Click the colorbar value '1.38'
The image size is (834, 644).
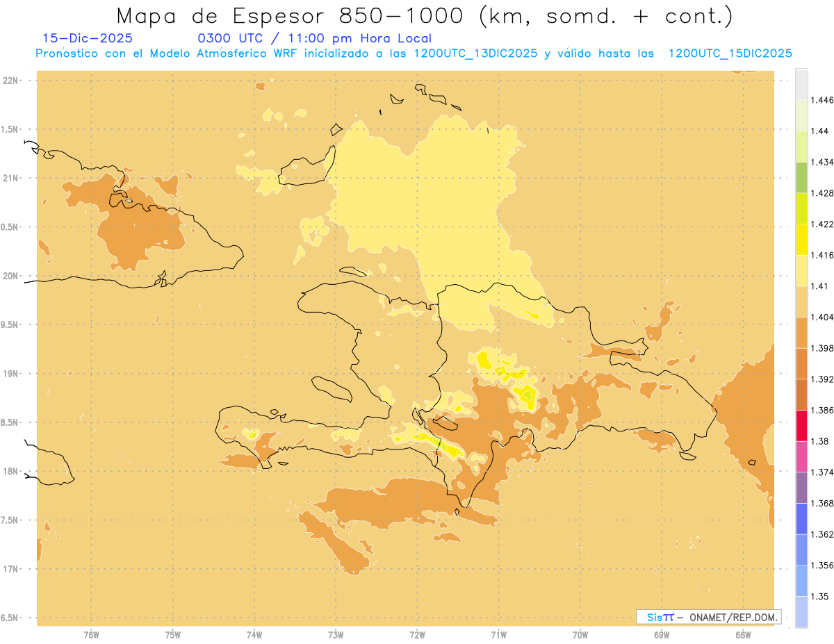(820, 441)
